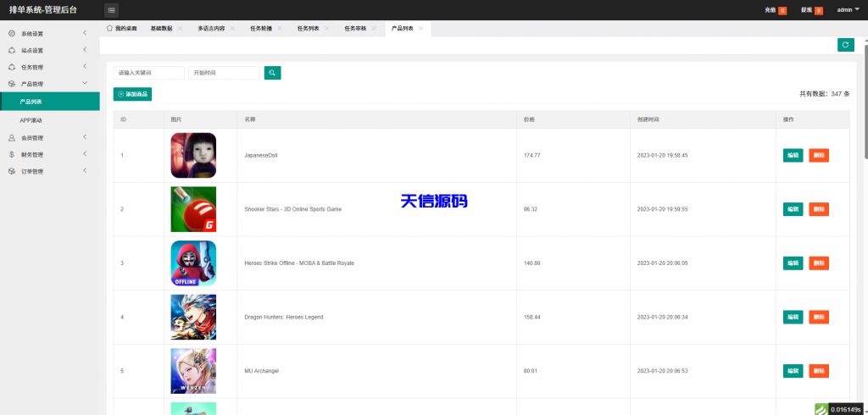Click the 开始时间 date input field

tap(224, 73)
